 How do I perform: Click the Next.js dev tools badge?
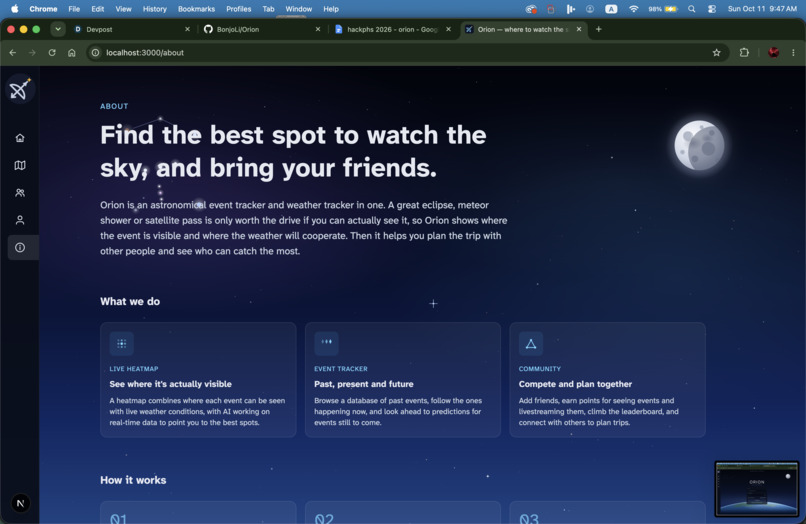coord(21,503)
